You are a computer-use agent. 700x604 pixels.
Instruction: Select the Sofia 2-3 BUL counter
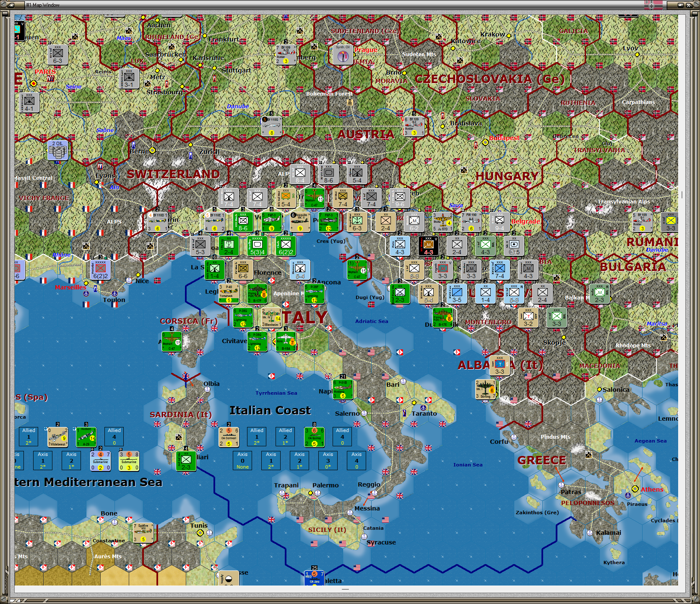coord(599,294)
